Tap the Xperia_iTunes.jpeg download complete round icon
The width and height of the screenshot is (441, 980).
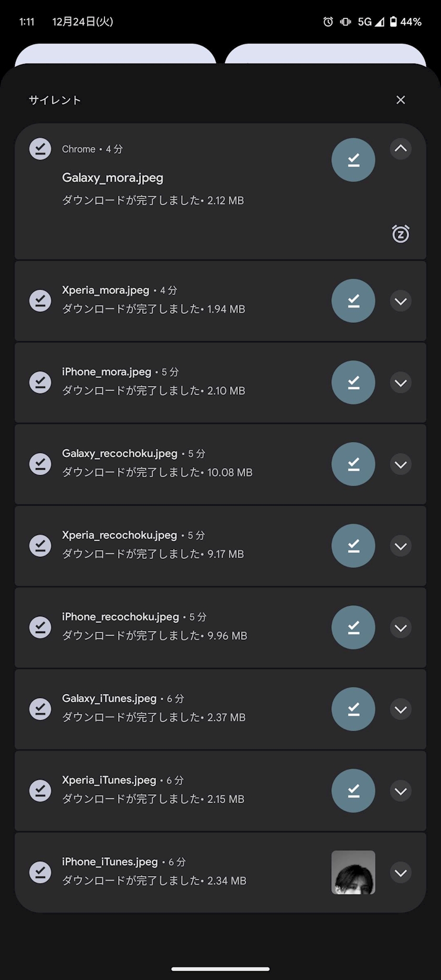353,791
